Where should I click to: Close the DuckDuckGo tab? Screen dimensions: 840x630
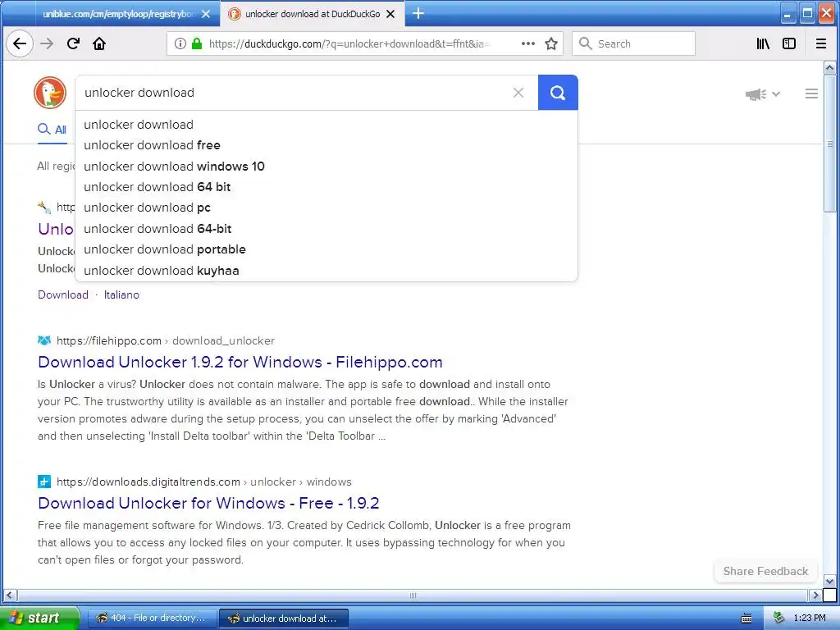point(391,14)
